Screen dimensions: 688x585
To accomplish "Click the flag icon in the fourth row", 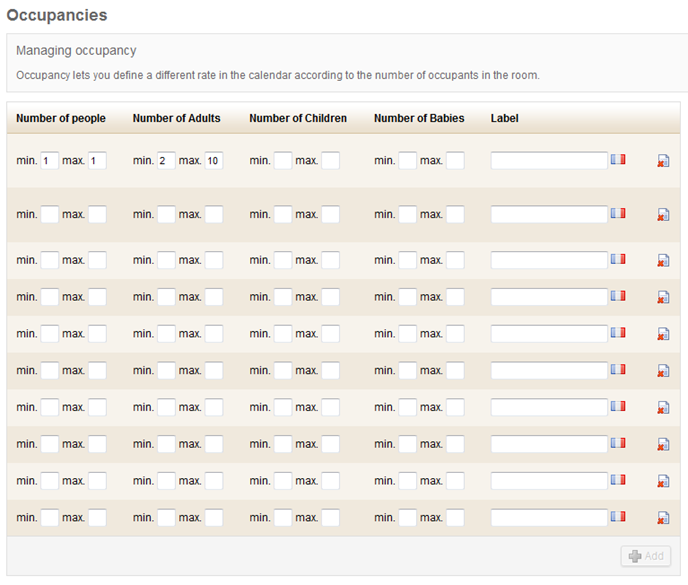I will coord(618,296).
